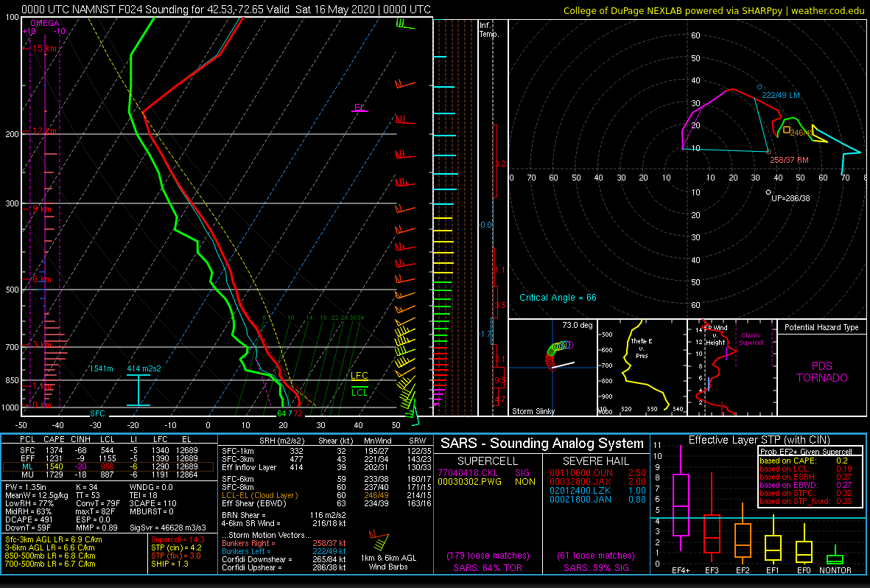Select the MU parcel row

click(108, 475)
